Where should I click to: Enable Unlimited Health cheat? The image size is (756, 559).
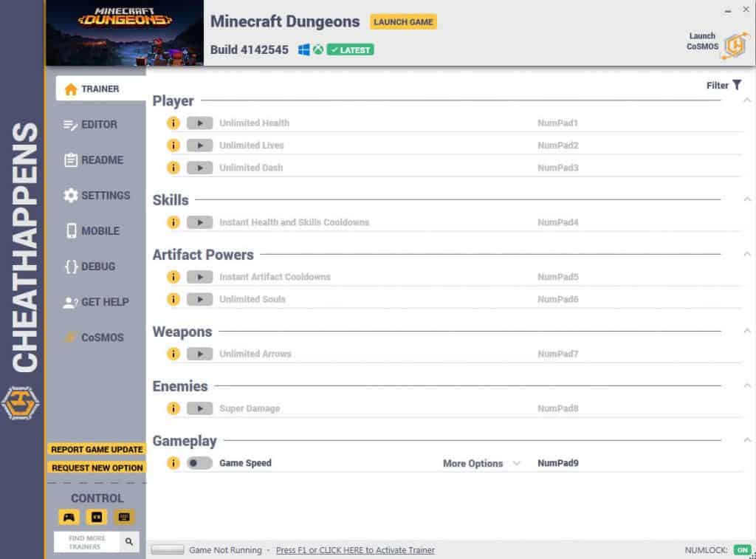[199, 123]
